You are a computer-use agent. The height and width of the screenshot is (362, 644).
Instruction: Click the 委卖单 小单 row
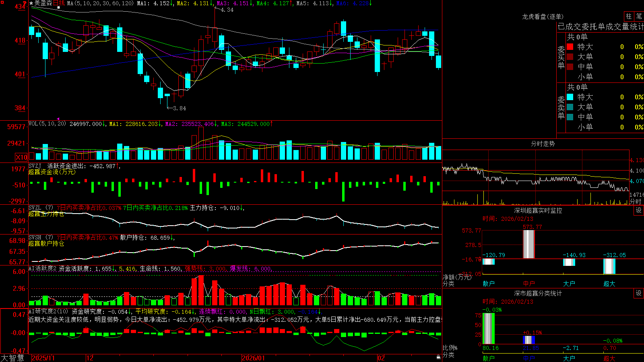coord(605,127)
